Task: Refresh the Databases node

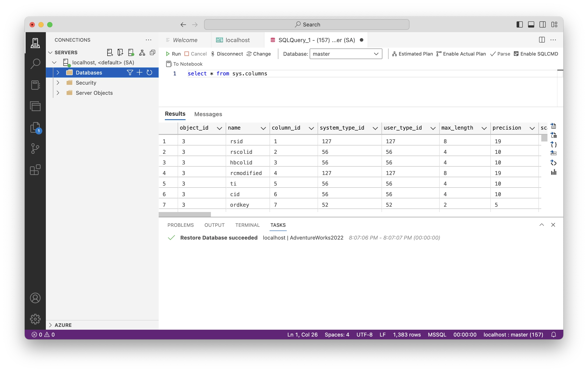Action: pos(149,73)
